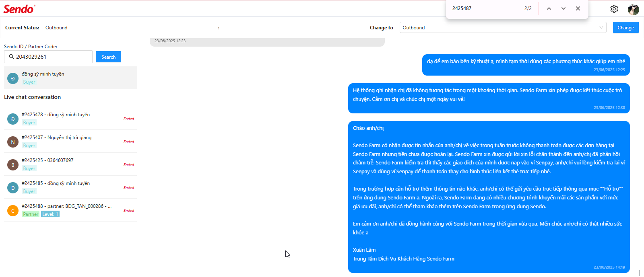
Task: Click Ended status of conversation #2425478
Action: pyautogui.click(x=129, y=119)
